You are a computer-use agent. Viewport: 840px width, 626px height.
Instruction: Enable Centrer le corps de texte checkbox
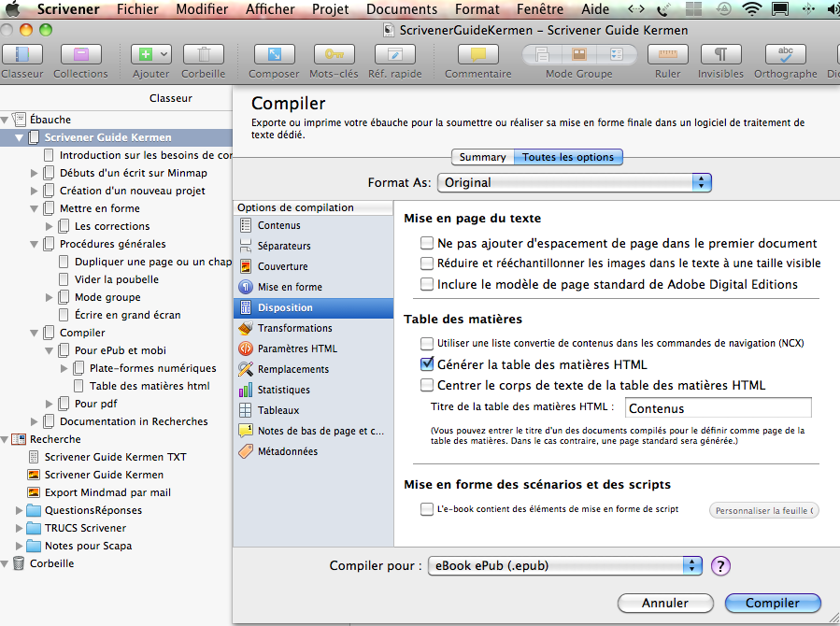427,385
